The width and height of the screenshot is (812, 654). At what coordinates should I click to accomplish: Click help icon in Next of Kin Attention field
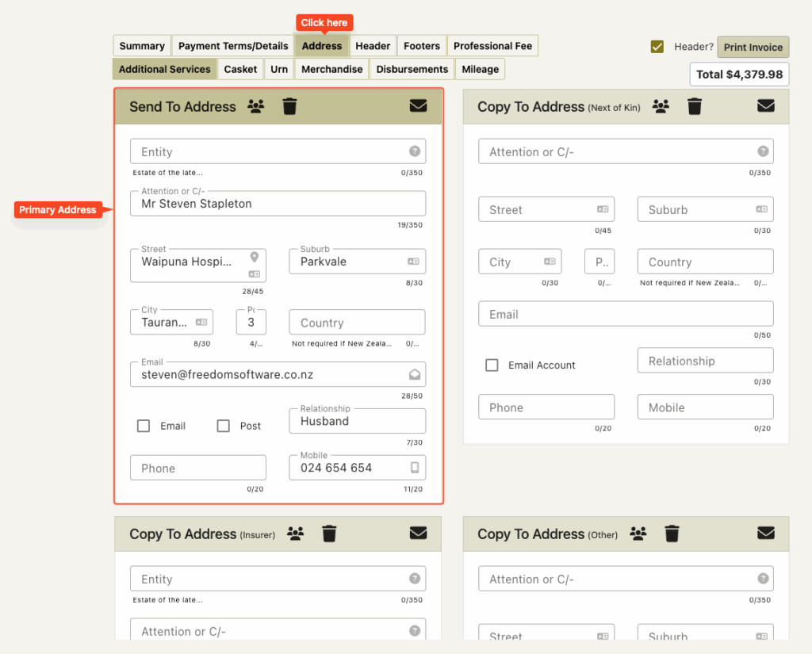(x=763, y=151)
